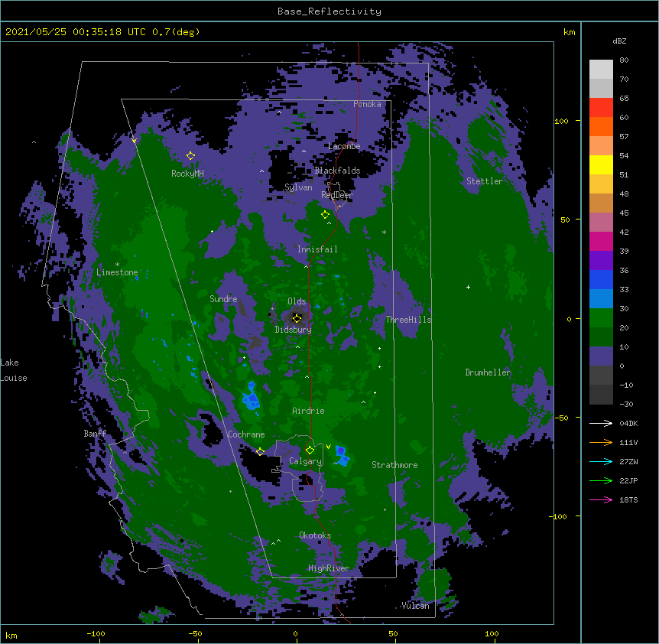Click the RockyMH label
The height and width of the screenshot is (644, 659).
point(187,173)
